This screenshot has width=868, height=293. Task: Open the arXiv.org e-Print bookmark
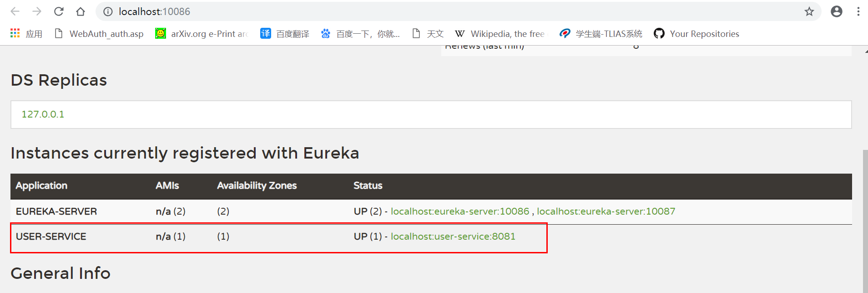coord(202,34)
